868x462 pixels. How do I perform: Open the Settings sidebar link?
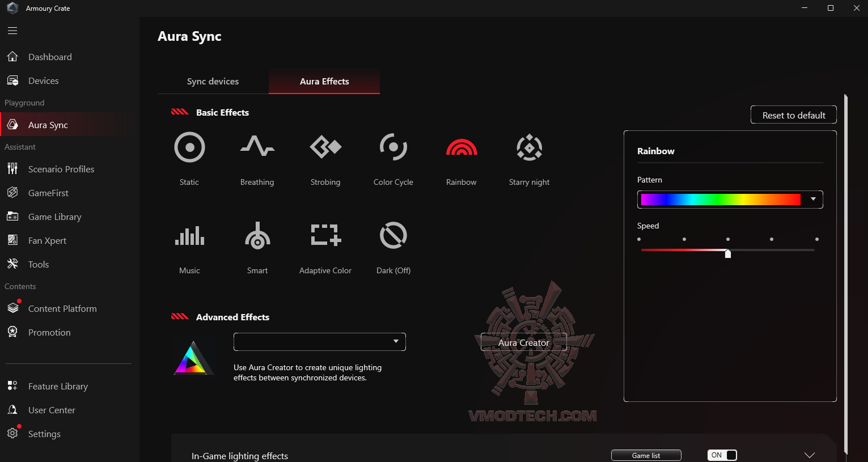[x=44, y=434]
